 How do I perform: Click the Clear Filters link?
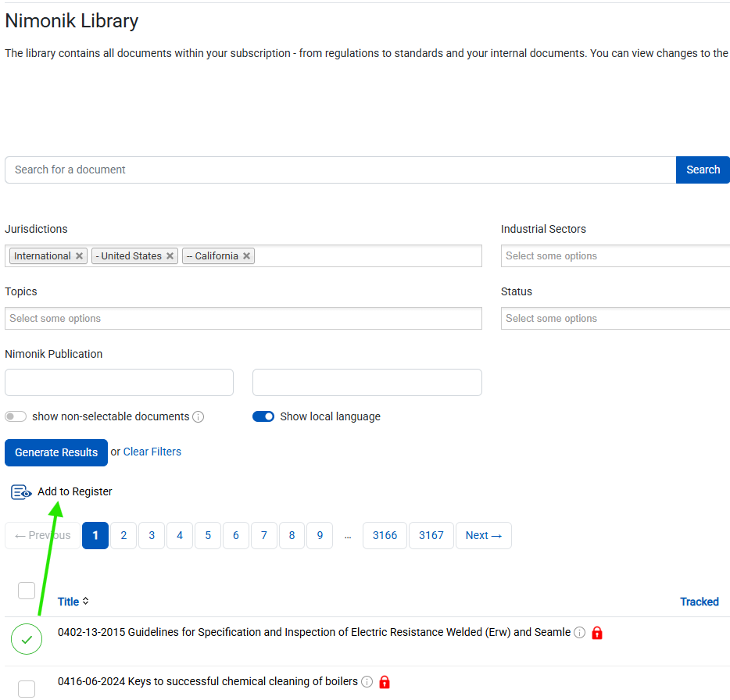pyautogui.click(x=152, y=452)
